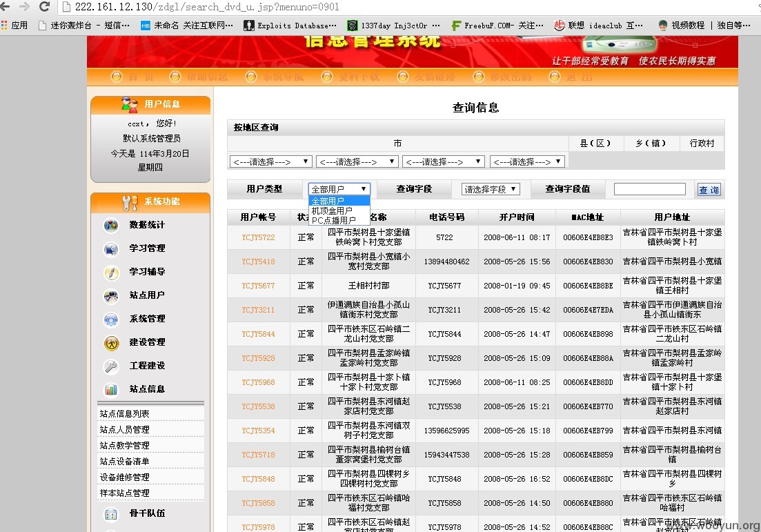Open 数据统计 in the sidebar
Viewport: 761px width, 532px height.
tap(147, 225)
